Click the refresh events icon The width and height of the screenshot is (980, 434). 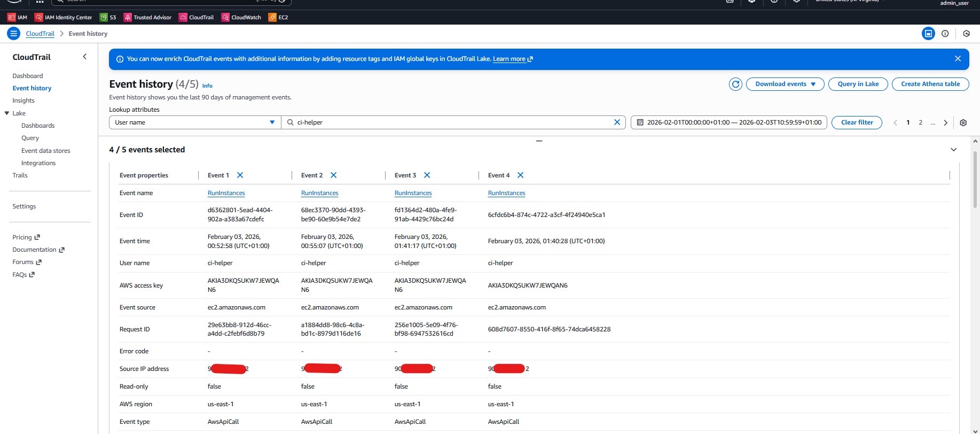(x=735, y=84)
